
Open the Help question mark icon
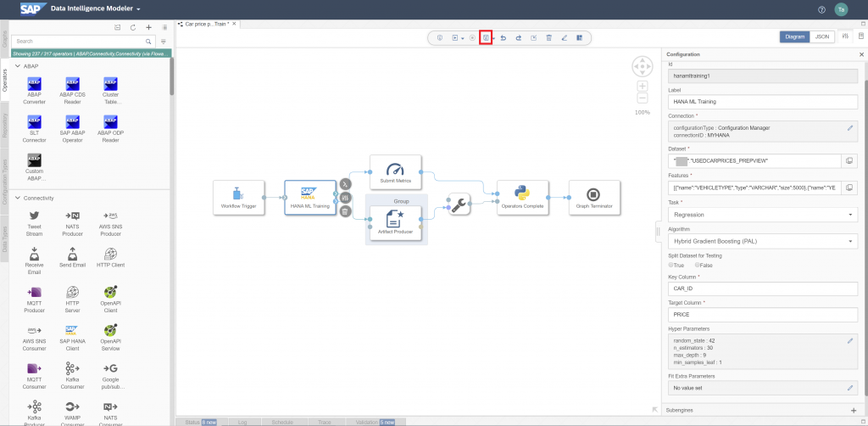821,9
